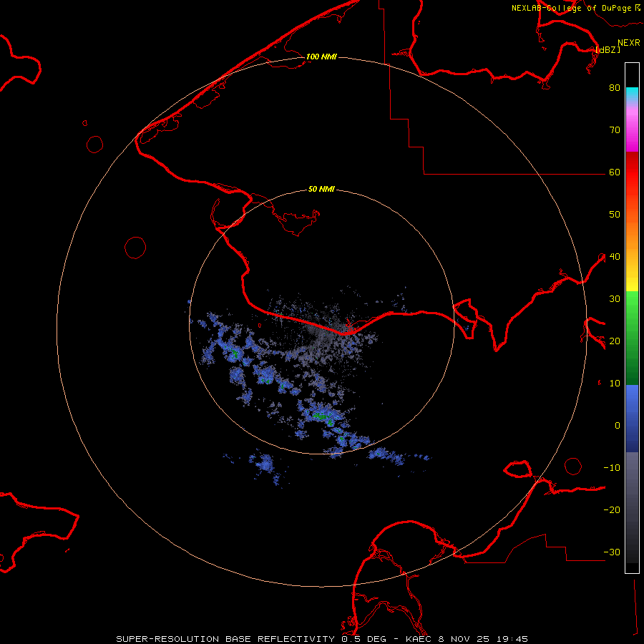The image size is (644, 644).
Task: Click the green segment of the reflectivity color bar
Action: [x=632, y=338]
